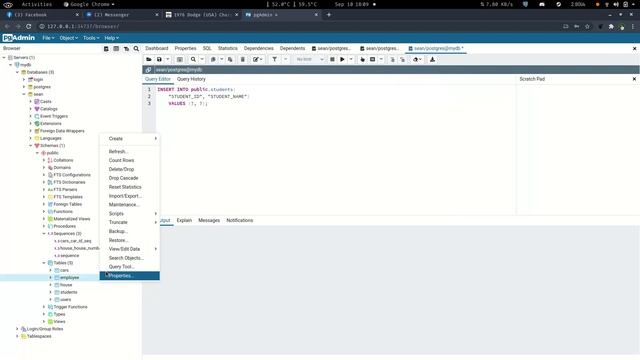Open the Create submenu in context menu
The height and width of the screenshot is (360, 640).
(x=130, y=139)
